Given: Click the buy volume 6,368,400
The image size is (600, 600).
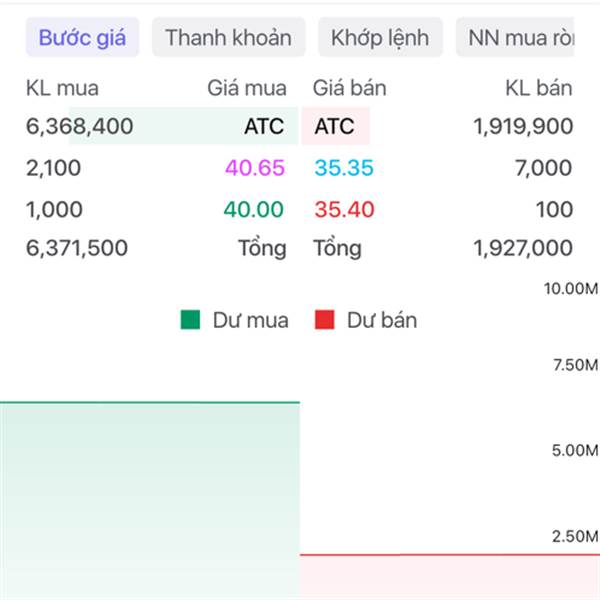Looking at the screenshot, I should tap(80, 126).
